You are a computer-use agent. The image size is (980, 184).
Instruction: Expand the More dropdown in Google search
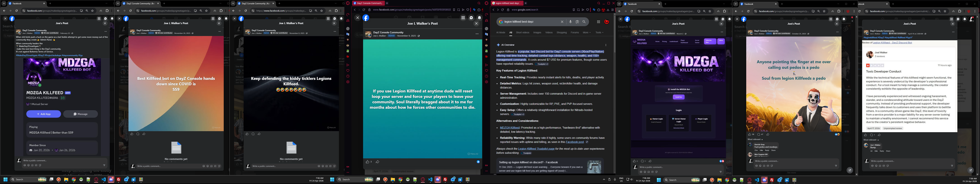[x=587, y=33]
